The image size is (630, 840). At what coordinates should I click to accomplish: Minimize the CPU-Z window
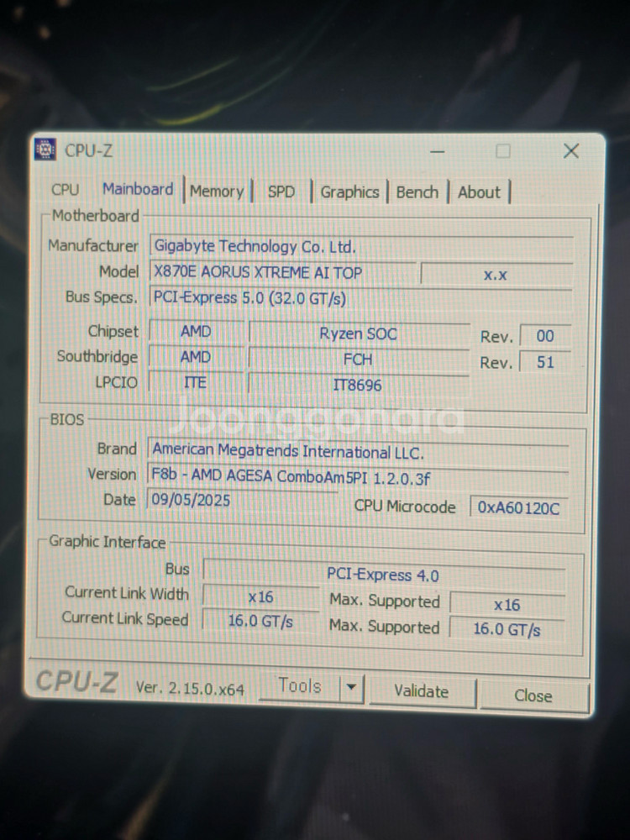437,151
